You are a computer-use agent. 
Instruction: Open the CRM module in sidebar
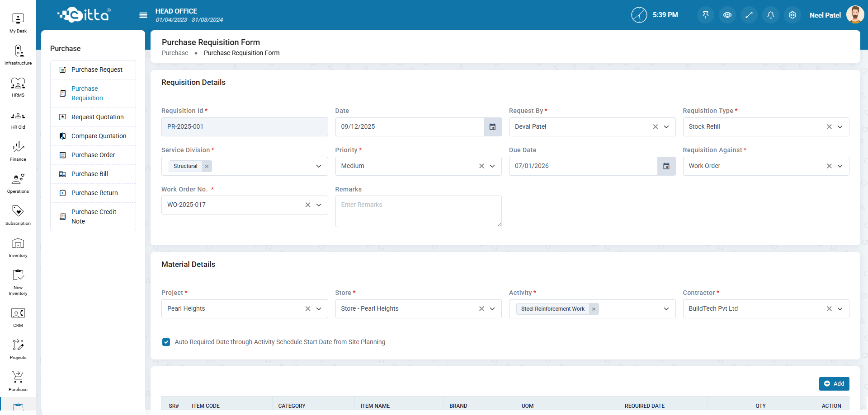pyautogui.click(x=18, y=317)
